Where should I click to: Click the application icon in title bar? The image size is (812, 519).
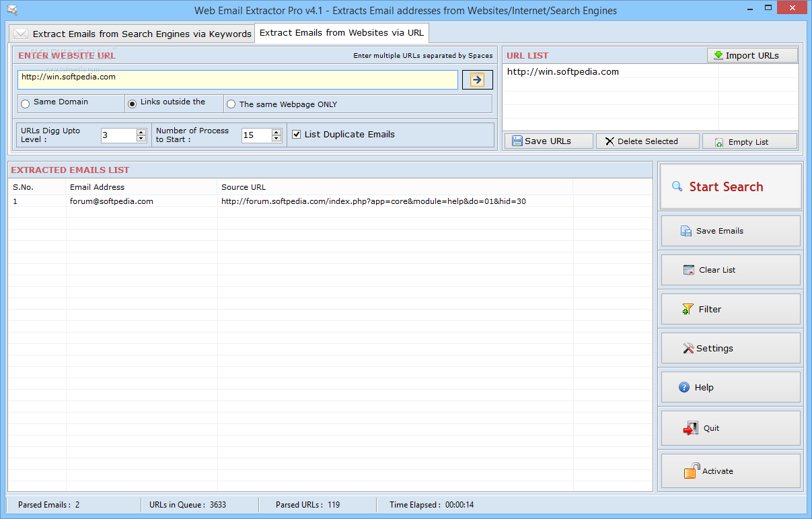tap(12, 10)
